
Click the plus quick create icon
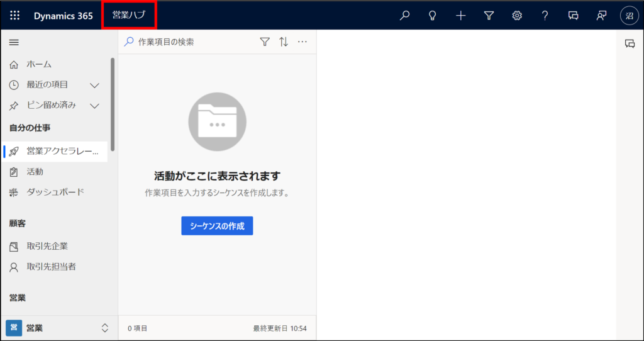point(461,16)
